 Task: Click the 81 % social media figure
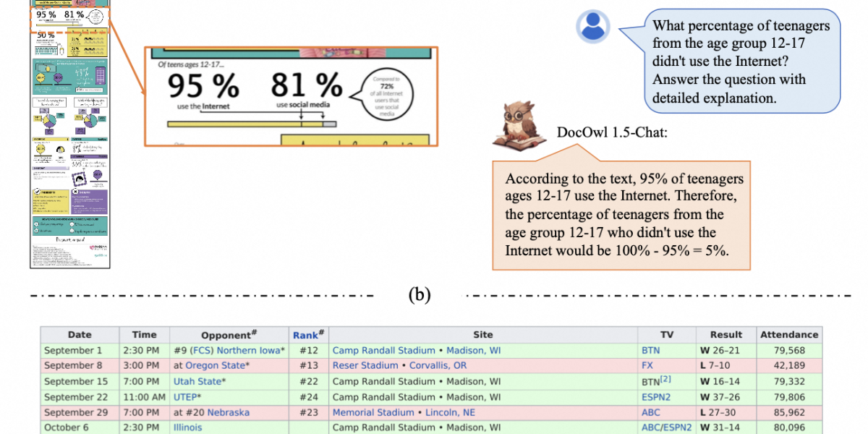tap(306, 88)
